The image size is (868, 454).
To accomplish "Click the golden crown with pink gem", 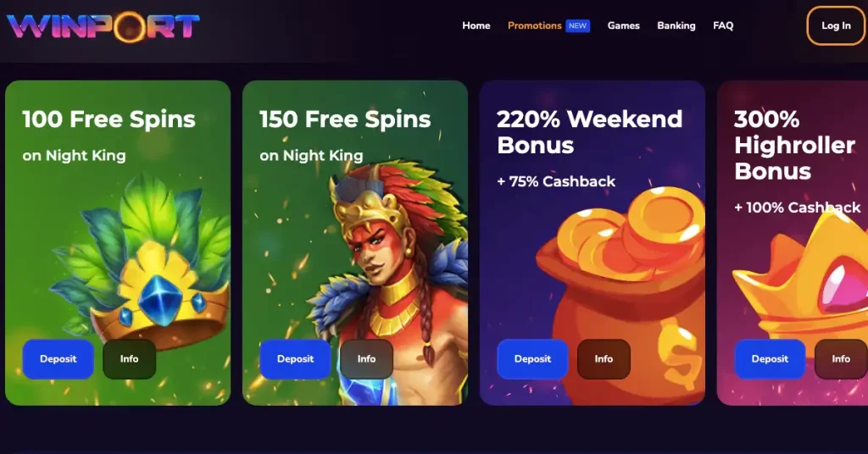I will click(x=803, y=282).
